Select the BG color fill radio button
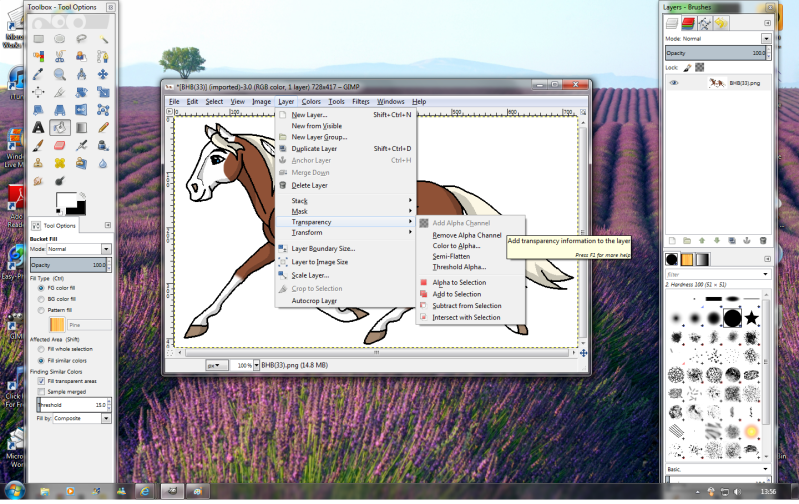 coord(41,299)
